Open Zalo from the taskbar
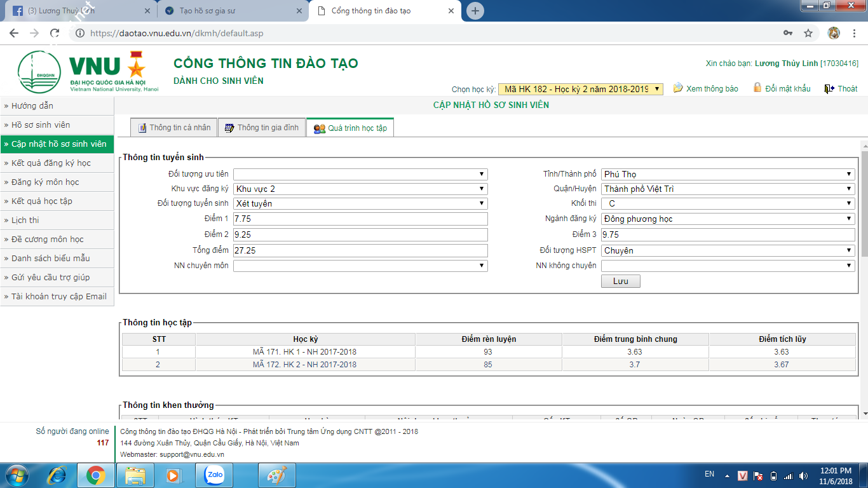The image size is (868, 488). click(x=214, y=475)
